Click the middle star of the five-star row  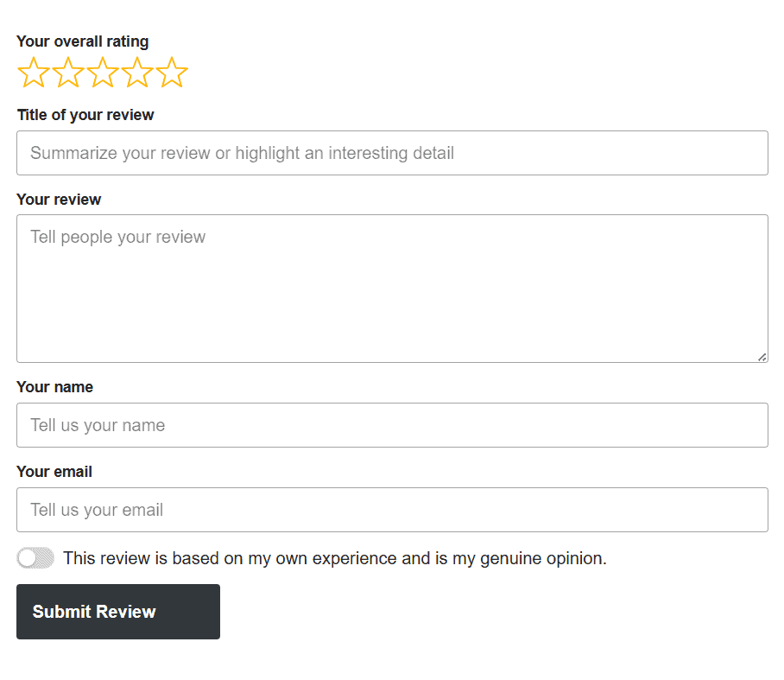(x=102, y=73)
